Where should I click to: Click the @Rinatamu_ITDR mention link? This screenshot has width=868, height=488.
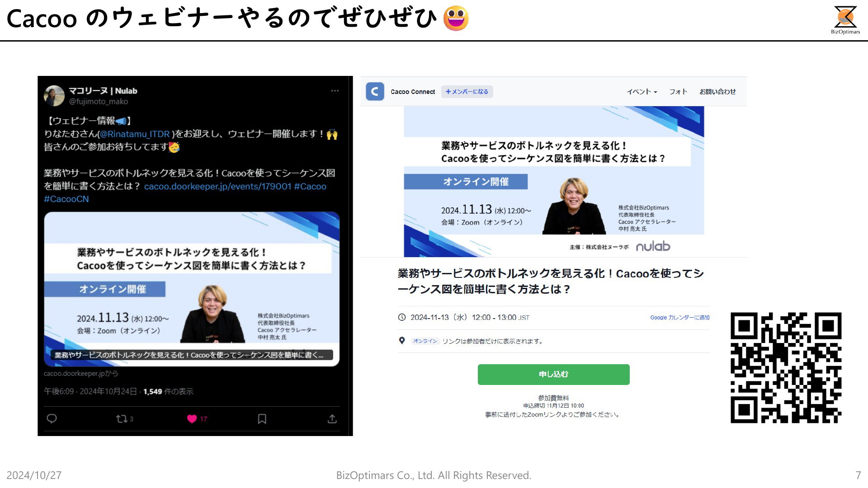pyautogui.click(x=134, y=134)
